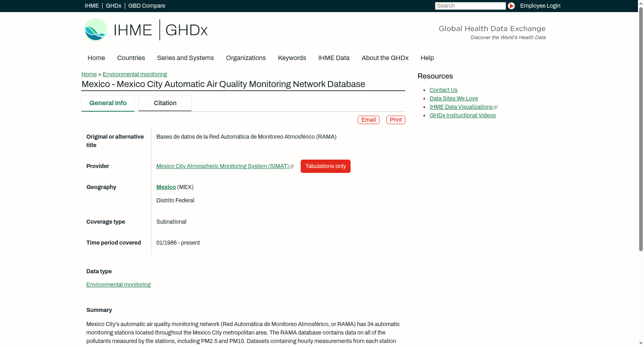Open Countries menu item

click(131, 58)
